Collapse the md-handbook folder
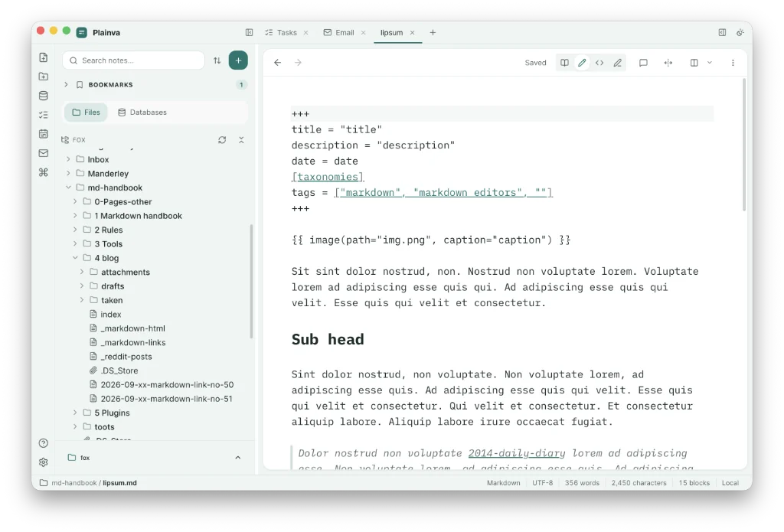 [x=68, y=188]
